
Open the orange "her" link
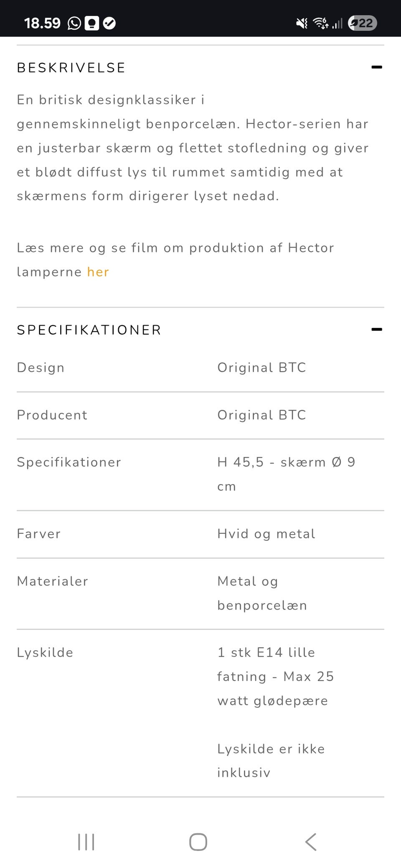98,272
